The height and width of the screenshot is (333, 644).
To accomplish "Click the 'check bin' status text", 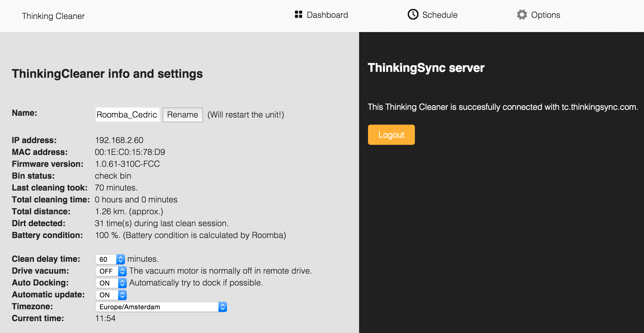I will click(x=113, y=176).
